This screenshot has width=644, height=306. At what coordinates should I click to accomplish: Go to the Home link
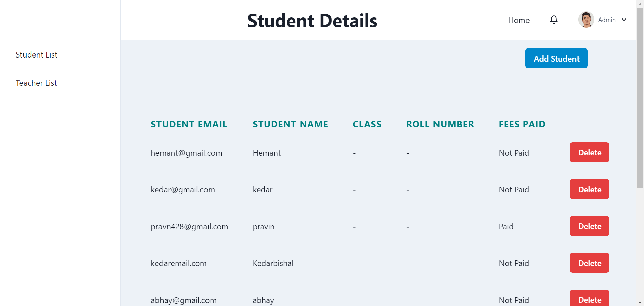click(x=519, y=20)
